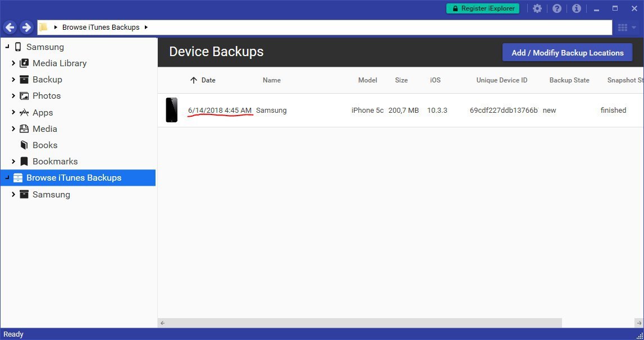Viewport: 644px width, 340px height.
Task: Open the help question mark icon
Action: click(557, 8)
